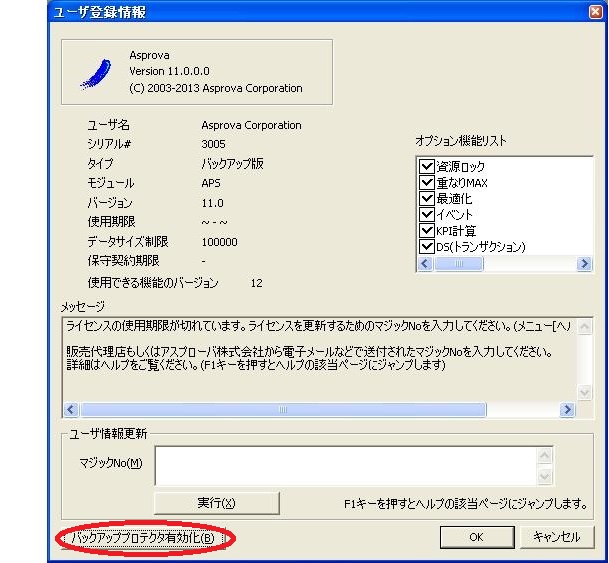Click the 実行(X) button
The width and height of the screenshot is (609, 563).
(x=217, y=503)
